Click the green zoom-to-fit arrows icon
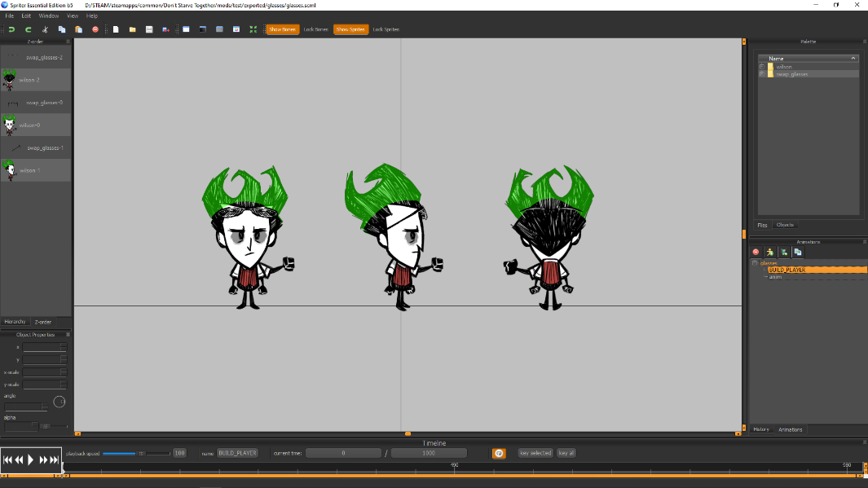The width and height of the screenshot is (868, 488). [x=253, y=29]
